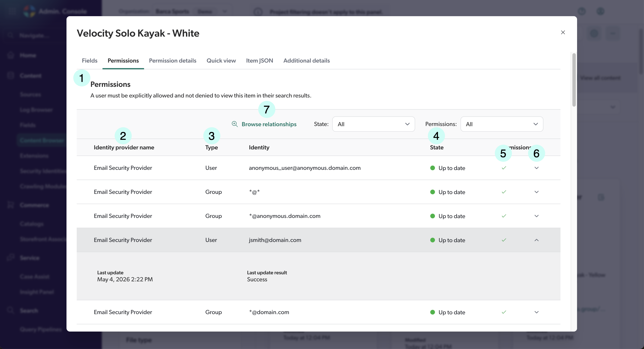The width and height of the screenshot is (644, 349).
Task: Click green status dot of *@domain.com row
Action: [433, 312]
